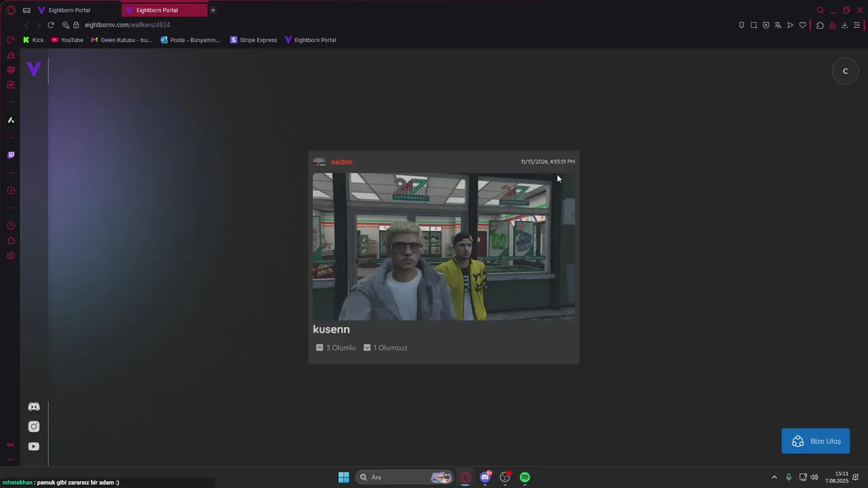868x488 pixels.
Task: Open the volume control speaker icon
Action: click(814, 477)
